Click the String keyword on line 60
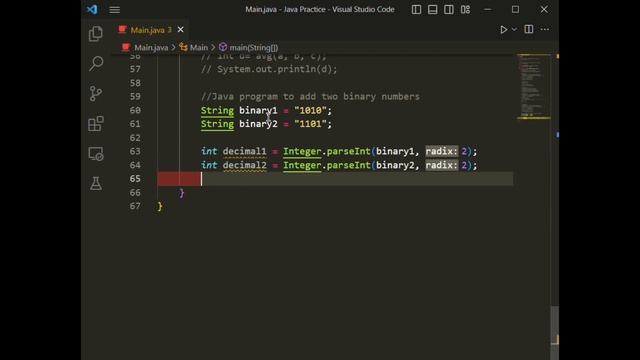 coord(217,111)
